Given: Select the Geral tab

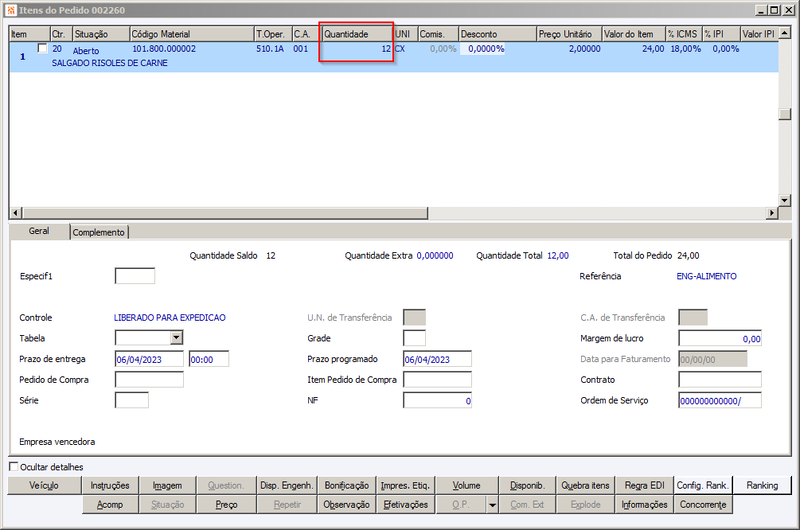Looking at the screenshot, I should tap(39, 231).
